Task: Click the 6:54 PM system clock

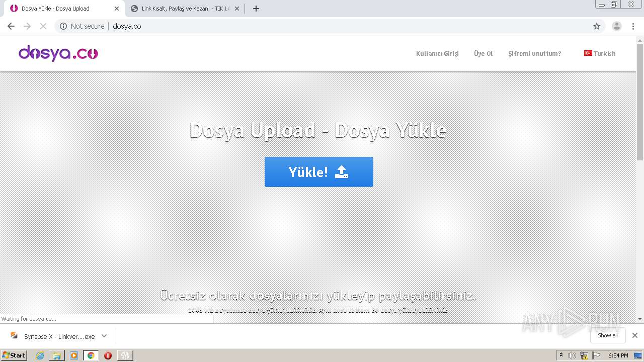Action: [618, 355]
